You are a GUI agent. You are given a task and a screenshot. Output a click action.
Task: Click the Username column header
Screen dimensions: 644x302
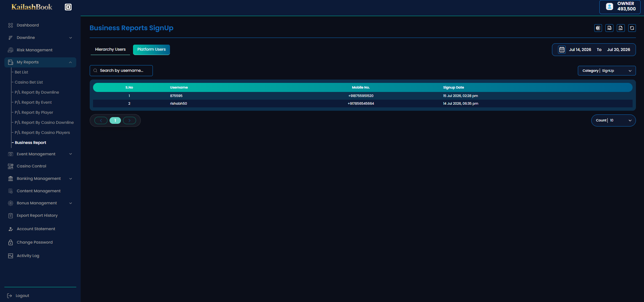pos(179,88)
